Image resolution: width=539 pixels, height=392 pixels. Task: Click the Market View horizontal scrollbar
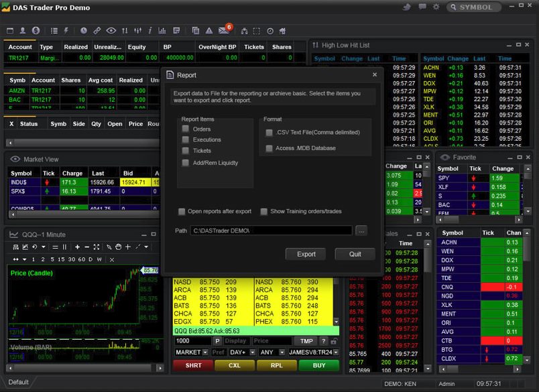click(x=83, y=214)
